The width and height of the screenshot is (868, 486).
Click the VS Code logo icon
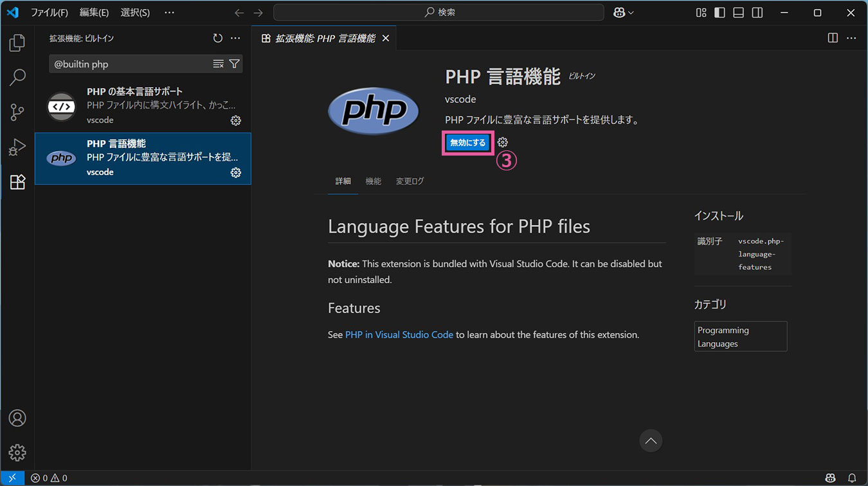(x=12, y=13)
